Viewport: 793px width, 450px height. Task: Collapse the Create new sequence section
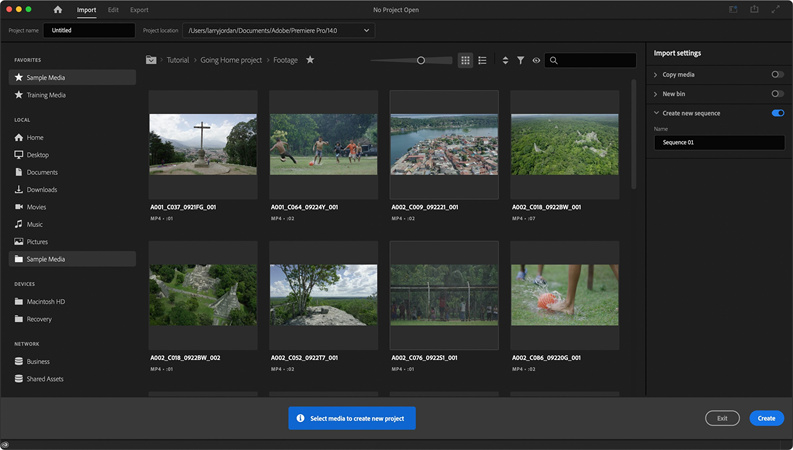click(656, 113)
